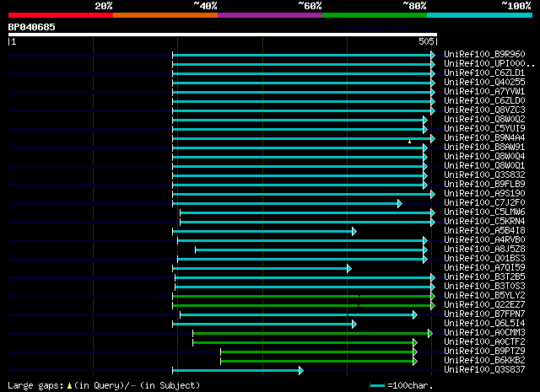Open hit UniRef100_C6ZLD1 label

[x=484, y=72]
